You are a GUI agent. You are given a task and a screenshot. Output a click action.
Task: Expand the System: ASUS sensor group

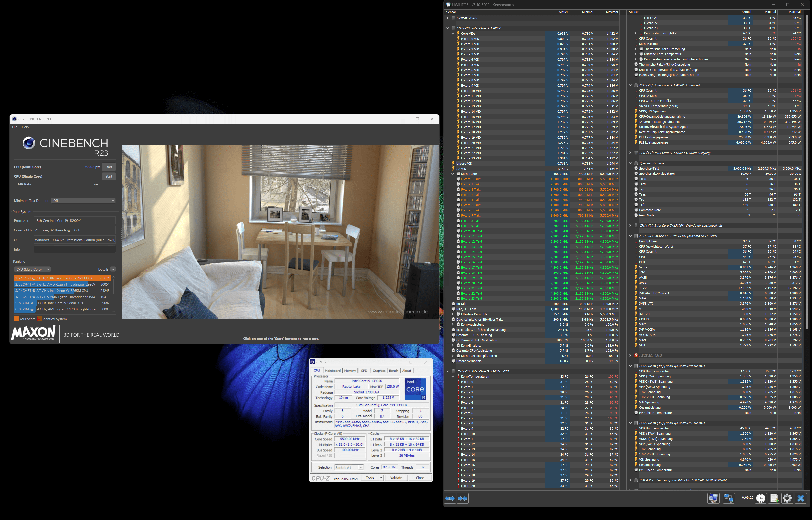pos(447,18)
